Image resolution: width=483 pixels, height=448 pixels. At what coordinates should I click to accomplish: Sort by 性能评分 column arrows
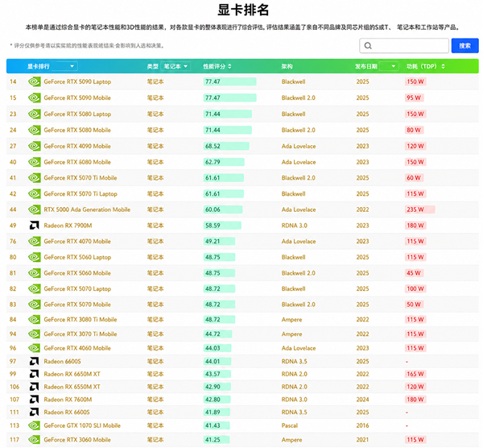[229, 66]
